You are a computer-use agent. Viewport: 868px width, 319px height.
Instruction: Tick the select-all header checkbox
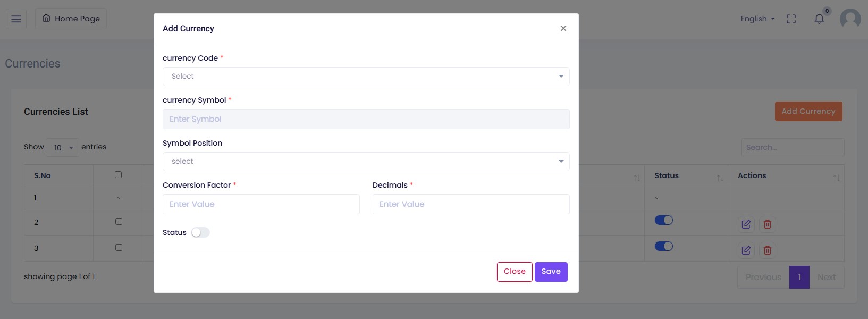point(118,175)
